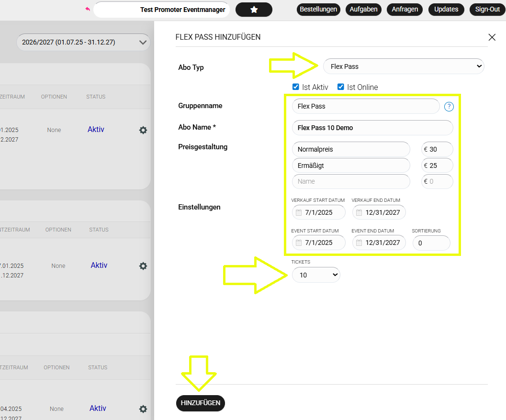Click the star favorites icon button
Image resolution: width=506 pixels, height=420 pixels.
click(254, 10)
